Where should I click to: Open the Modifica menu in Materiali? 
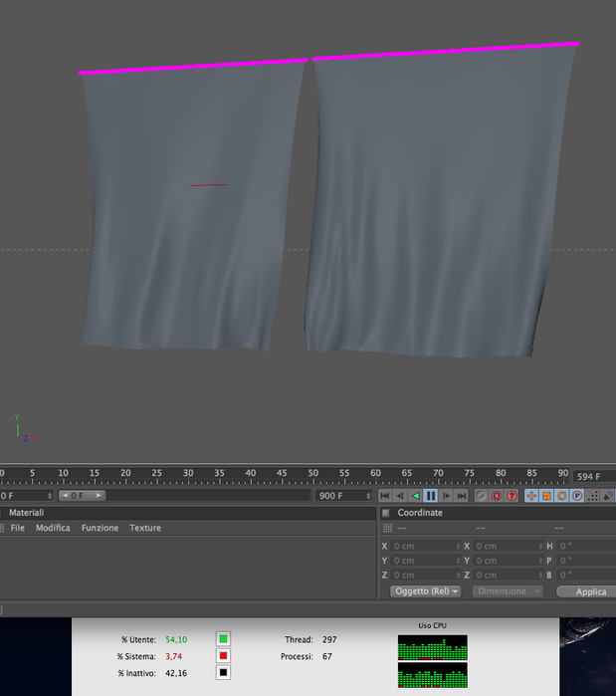[53, 528]
